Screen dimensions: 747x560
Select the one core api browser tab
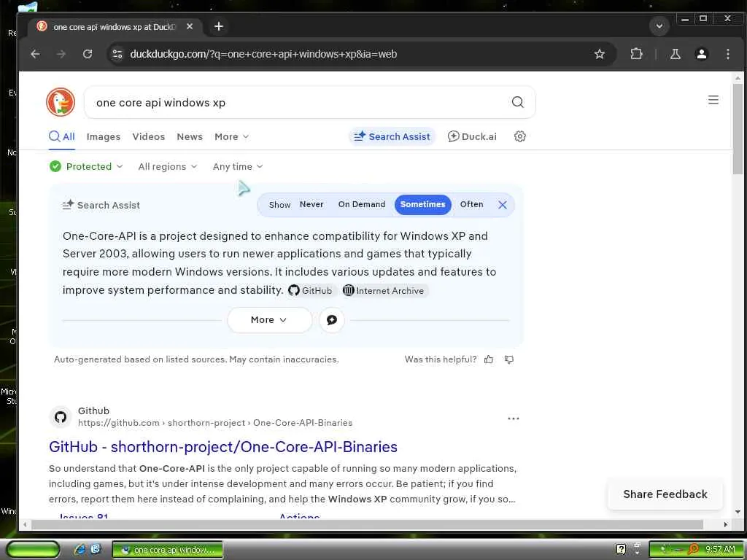pyautogui.click(x=115, y=27)
